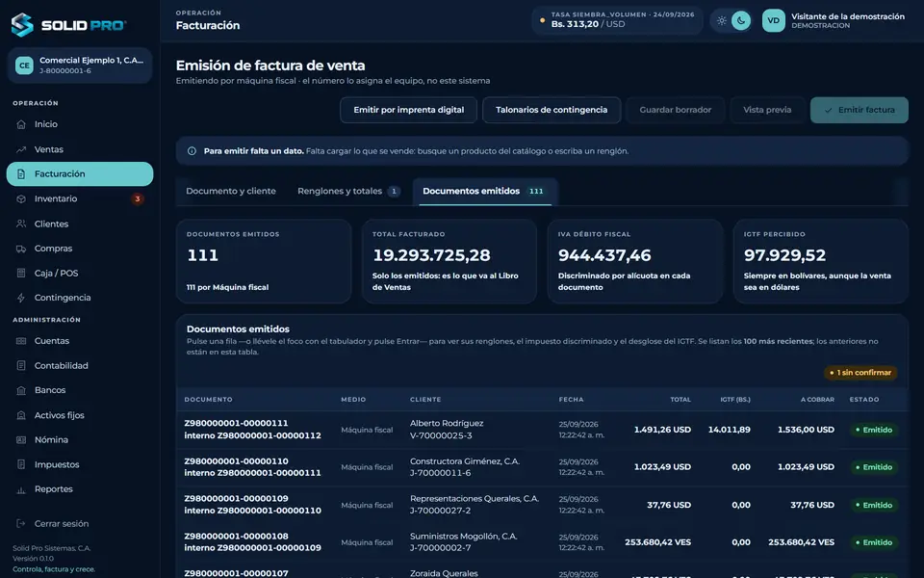Image resolution: width=924 pixels, height=578 pixels.
Task: Open Ventas chart icon in sidebar
Action: pos(21,150)
